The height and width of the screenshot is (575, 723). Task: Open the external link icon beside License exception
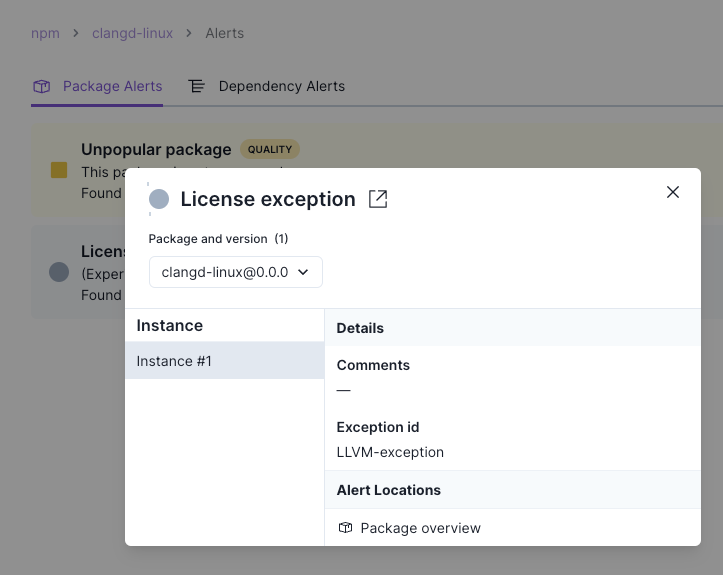coord(378,199)
